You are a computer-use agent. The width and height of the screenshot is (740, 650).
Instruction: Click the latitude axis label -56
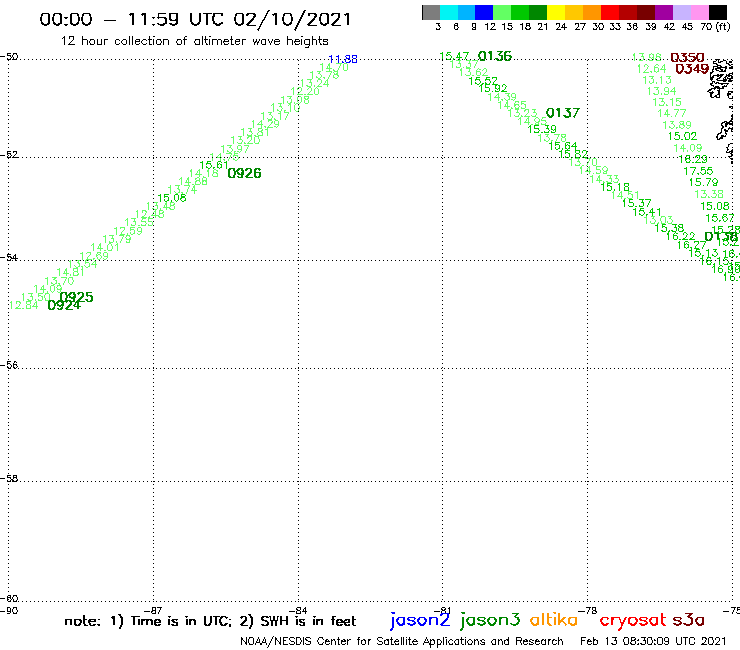(9, 365)
